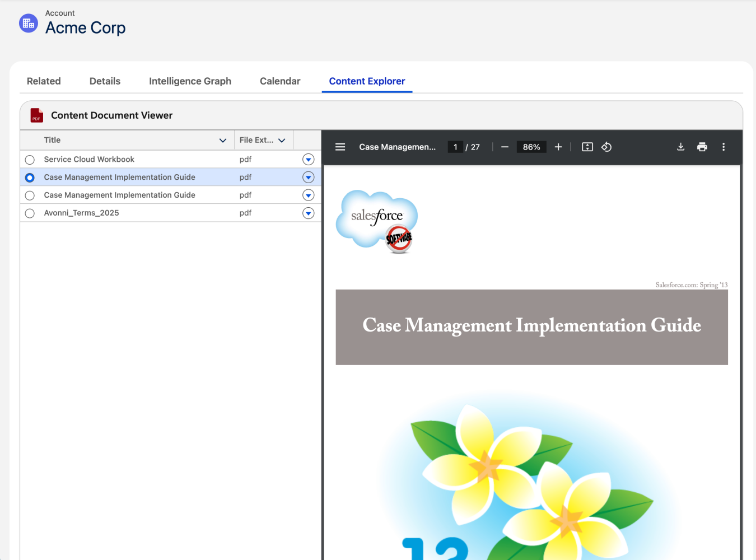Open row actions for Service Cloud Workbook
Viewport: 756px width, 560px height.
(x=308, y=160)
